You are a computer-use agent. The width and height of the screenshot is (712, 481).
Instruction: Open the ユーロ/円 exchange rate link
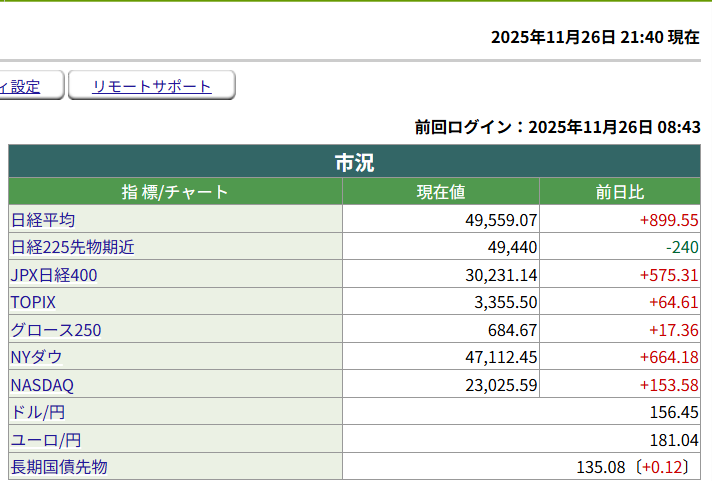coord(46,439)
